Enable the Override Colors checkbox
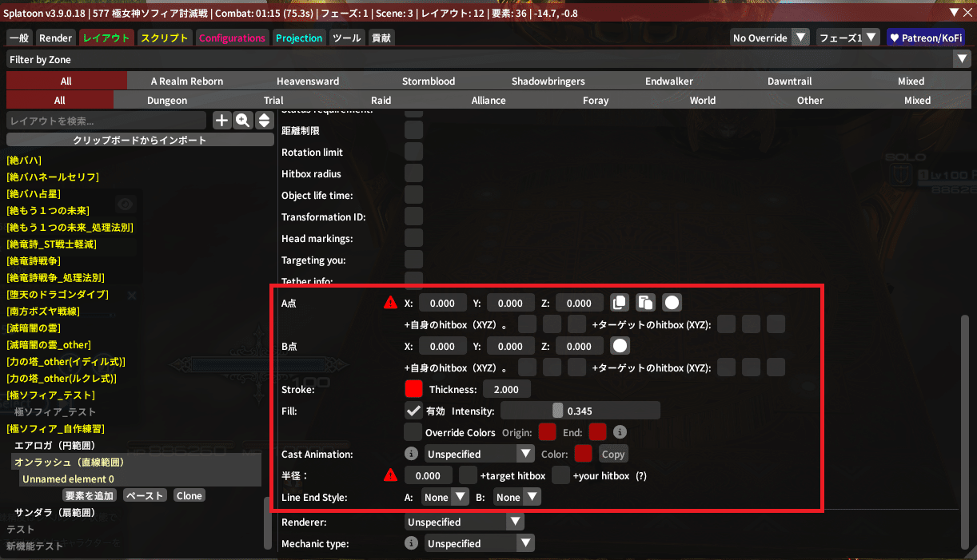This screenshot has height=560, width=977. (x=413, y=432)
